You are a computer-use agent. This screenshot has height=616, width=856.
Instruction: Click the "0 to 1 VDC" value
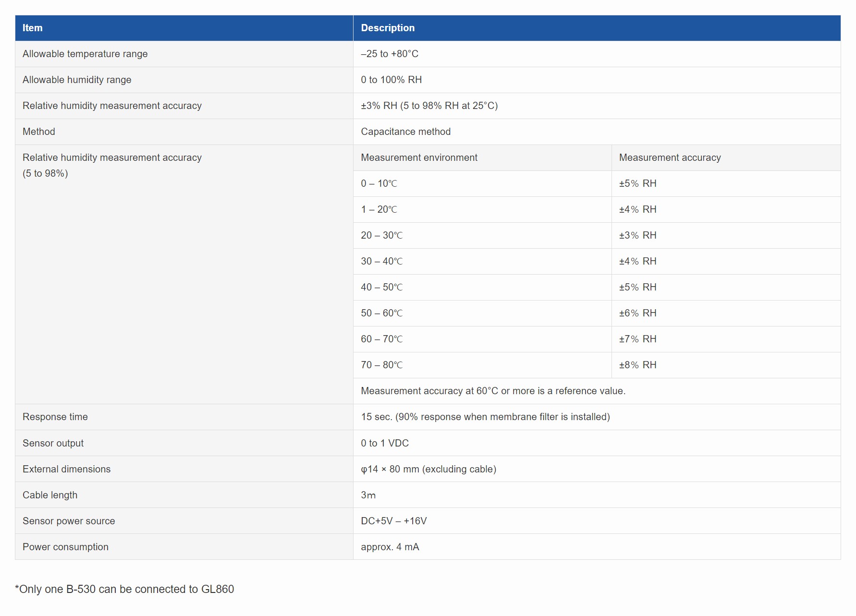click(385, 443)
